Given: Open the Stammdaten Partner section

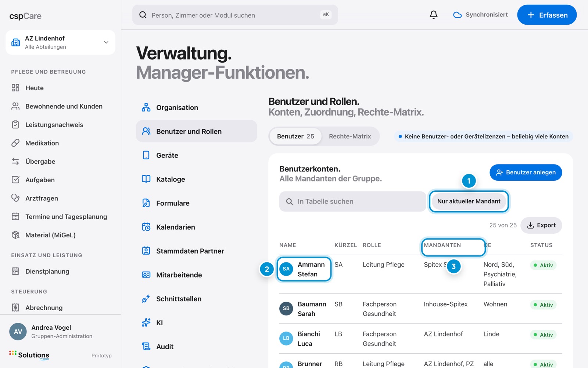Looking at the screenshot, I should pos(197,251).
